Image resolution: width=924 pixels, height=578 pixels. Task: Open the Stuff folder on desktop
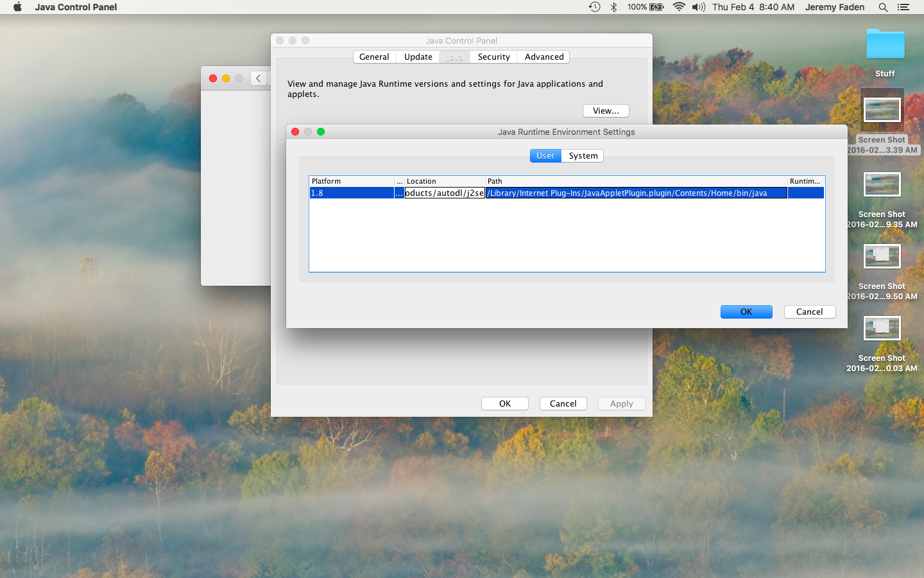pyautogui.click(x=885, y=45)
